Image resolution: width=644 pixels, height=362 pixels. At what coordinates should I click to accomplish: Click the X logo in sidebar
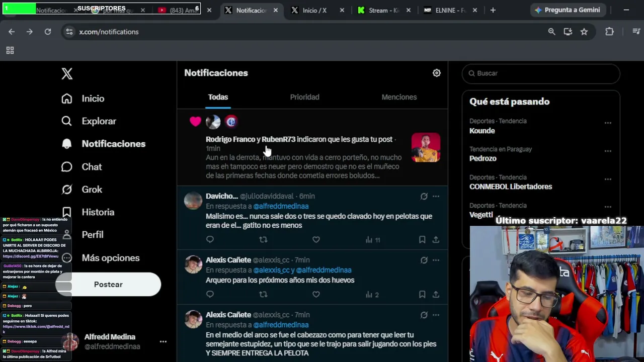coord(67,73)
